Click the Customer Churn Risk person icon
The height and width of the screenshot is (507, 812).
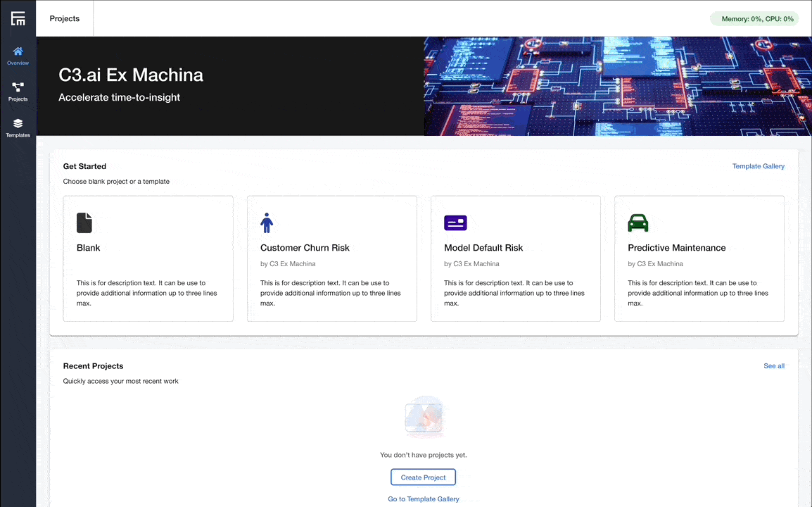(267, 223)
